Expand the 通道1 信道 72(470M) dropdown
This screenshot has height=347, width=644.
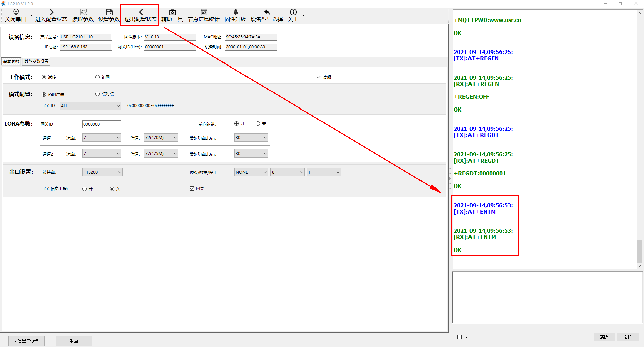pos(161,138)
